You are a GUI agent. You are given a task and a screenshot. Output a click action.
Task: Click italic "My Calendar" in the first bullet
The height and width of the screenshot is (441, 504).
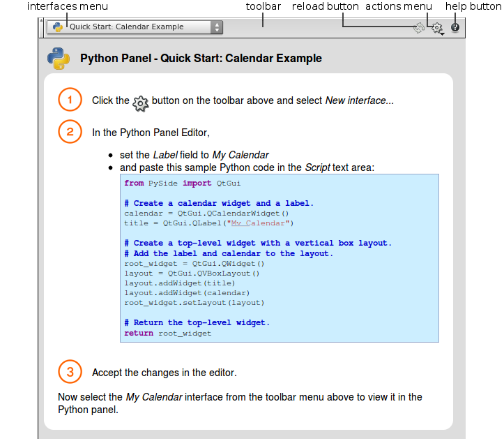[x=240, y=155]
